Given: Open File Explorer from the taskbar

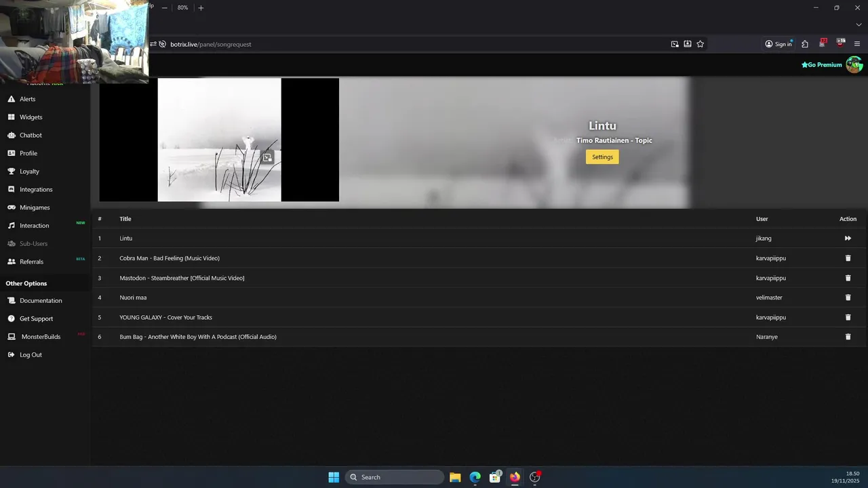Looking at the screenshot, I should (x=455, y=477).
